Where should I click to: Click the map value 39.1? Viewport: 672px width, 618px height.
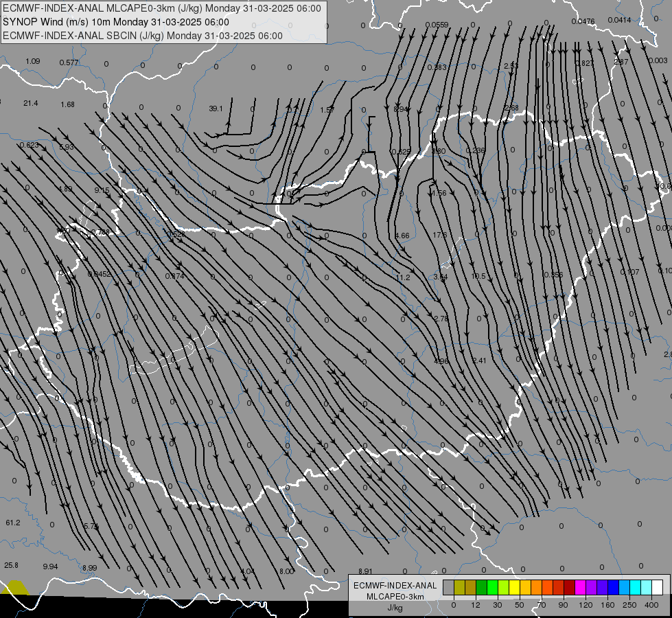(216, 108)
